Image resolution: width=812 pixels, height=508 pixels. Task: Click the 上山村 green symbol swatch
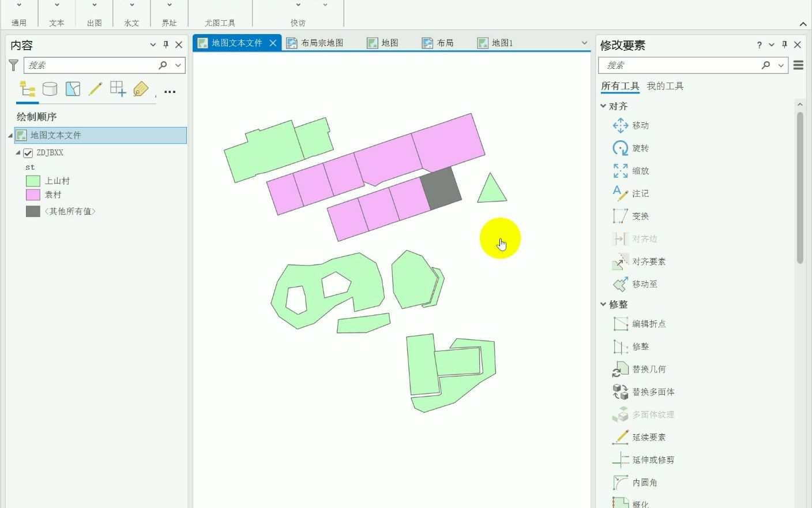point(33,181)
